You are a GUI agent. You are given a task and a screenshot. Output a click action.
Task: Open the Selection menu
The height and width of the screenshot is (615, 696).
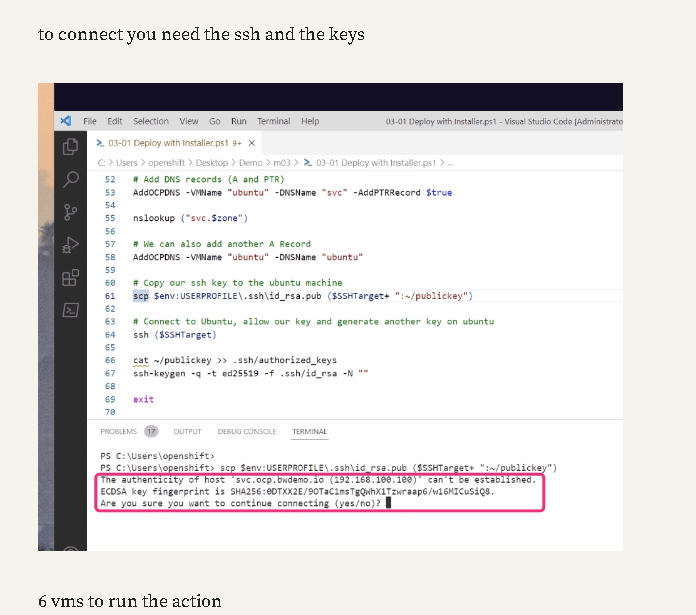tap(151, 121)
